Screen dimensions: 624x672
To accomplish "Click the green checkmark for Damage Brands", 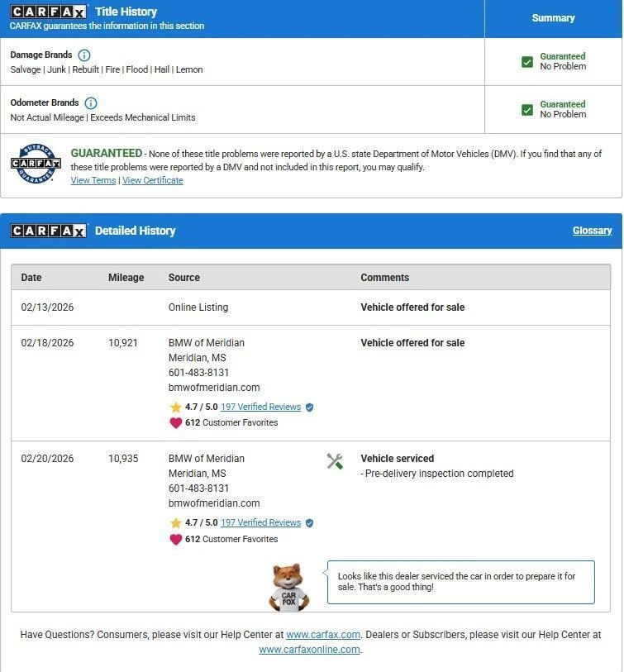I will click(x=527, y=62).
